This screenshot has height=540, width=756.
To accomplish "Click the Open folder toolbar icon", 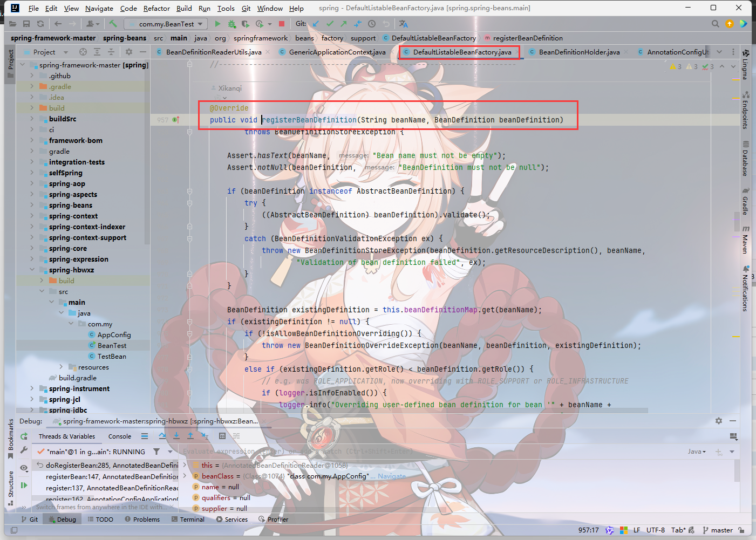I will point(12,24).
